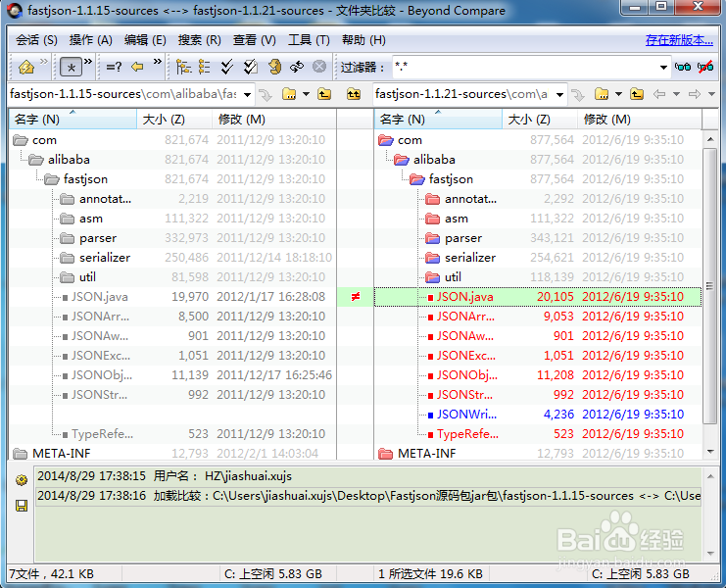Click the right pane scrollbar down arrow
Screen dimensions: 726x588
click(x=709, y=452)
